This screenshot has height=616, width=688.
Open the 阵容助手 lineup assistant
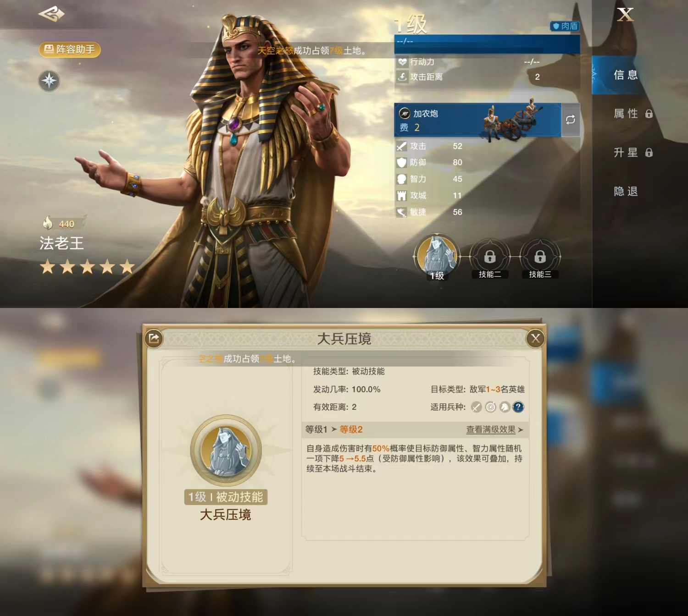click(69, 49)
